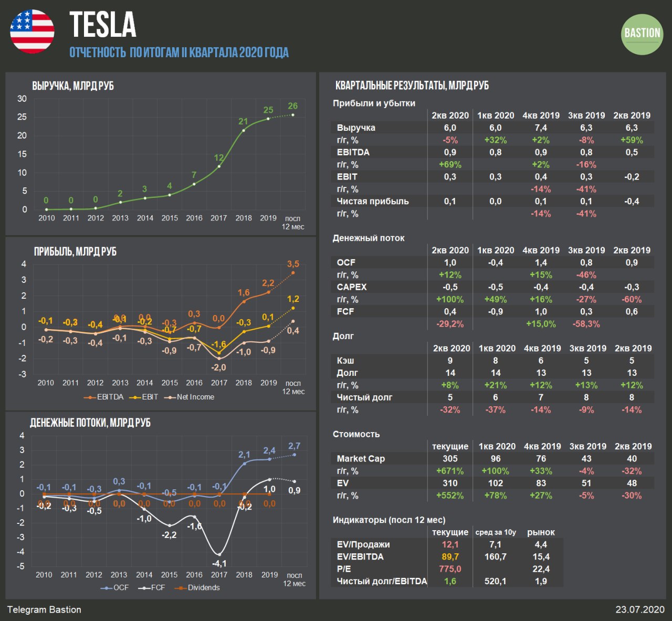Click the EV/EBITDA value 89,7
This screenshot has width=672, height=621.
[450, 557]
